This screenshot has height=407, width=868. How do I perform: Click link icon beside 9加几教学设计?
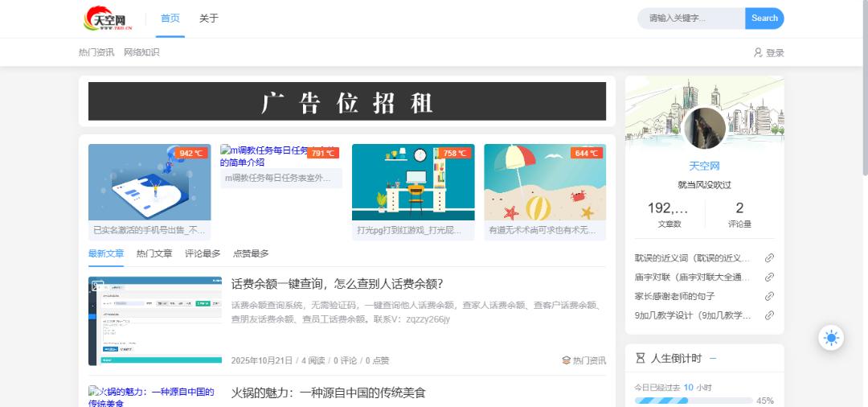(769, 315)
